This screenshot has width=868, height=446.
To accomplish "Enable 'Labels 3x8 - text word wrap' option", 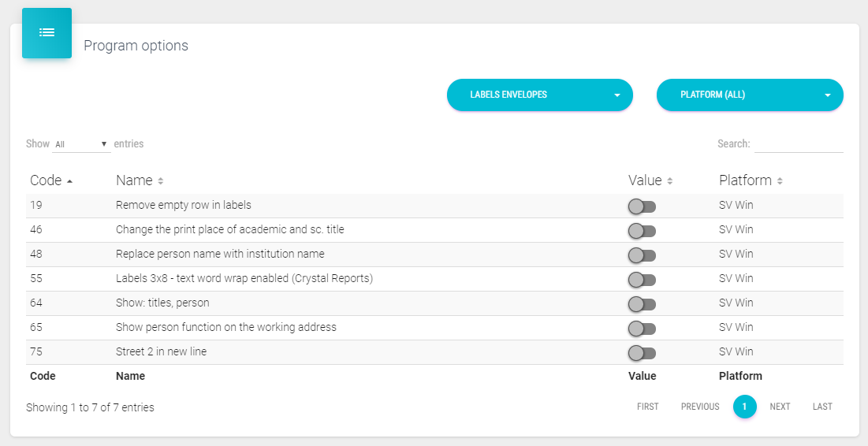I will click(x=642, y=280).
